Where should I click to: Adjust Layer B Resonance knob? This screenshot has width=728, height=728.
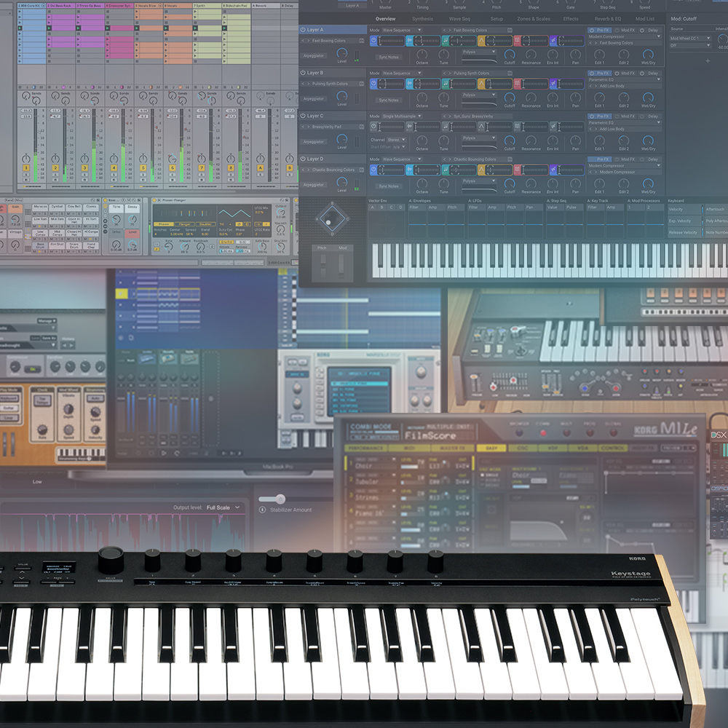coord(531,98)
